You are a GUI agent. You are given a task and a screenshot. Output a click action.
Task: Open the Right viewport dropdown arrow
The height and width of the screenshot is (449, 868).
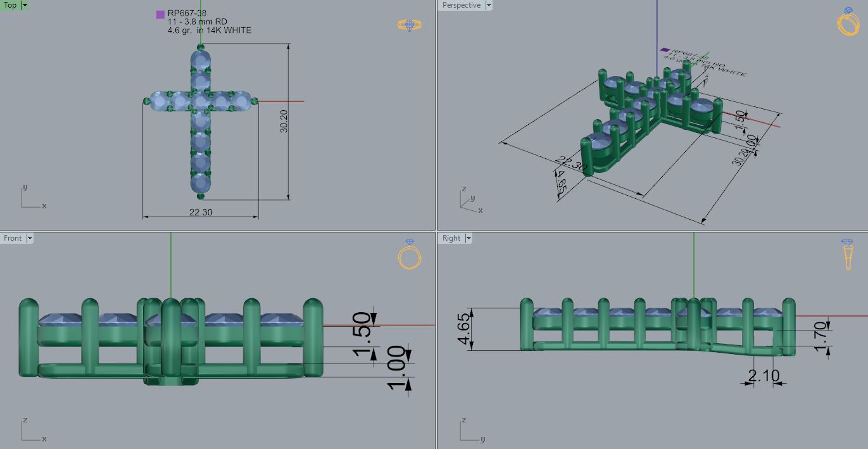click(x=469, y=238)
